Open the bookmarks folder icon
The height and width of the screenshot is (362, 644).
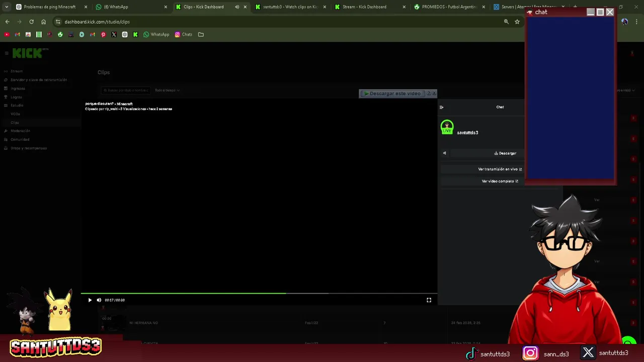[x=201, y=35]
